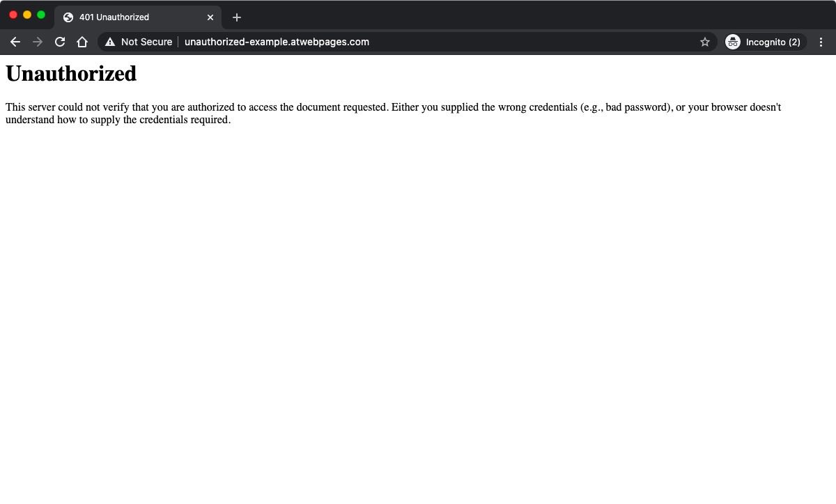Bookmark the page with the star icon
This screenshot has width=836, height=504.
[x=704, y=42]
